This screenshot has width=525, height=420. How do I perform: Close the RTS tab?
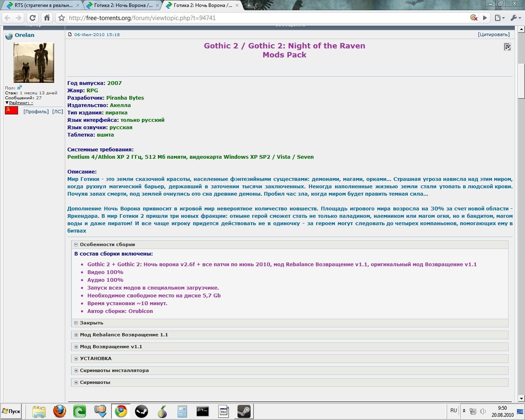(x=78, y=5)
